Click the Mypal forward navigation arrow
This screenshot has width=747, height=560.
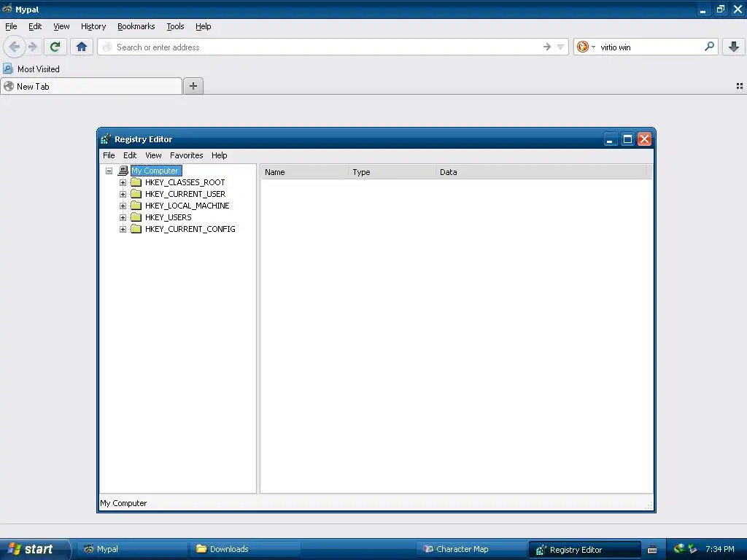coord(32,47)
